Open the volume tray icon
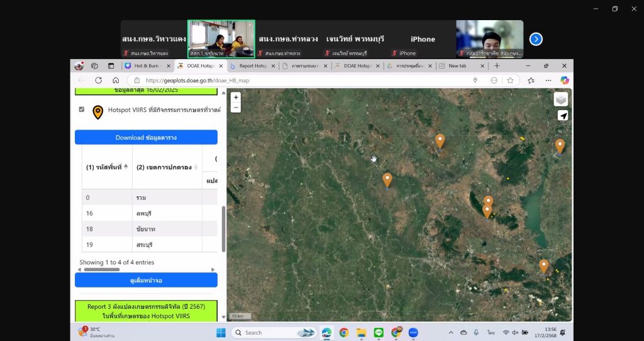 (516, 332)
